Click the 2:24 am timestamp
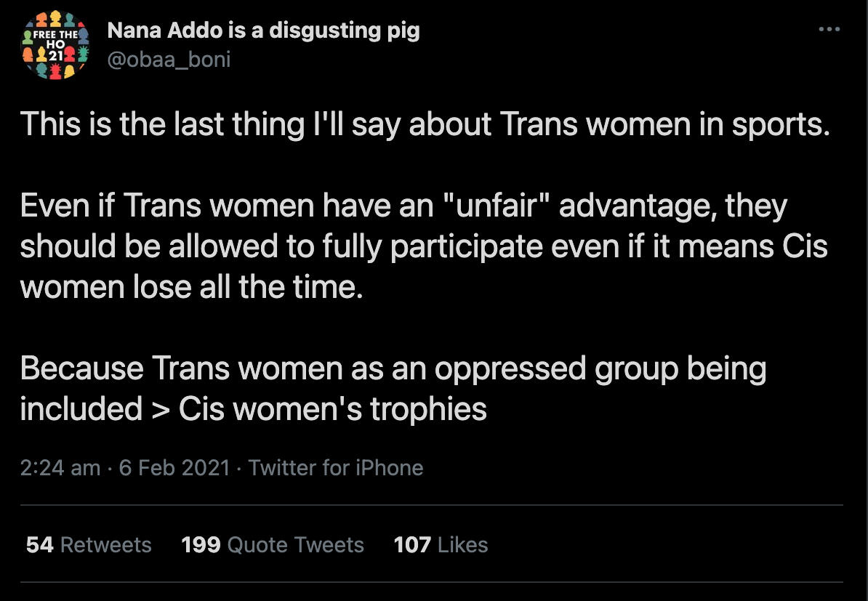The width and height of the screenshot is (868, 601). (x=60, y=467)
